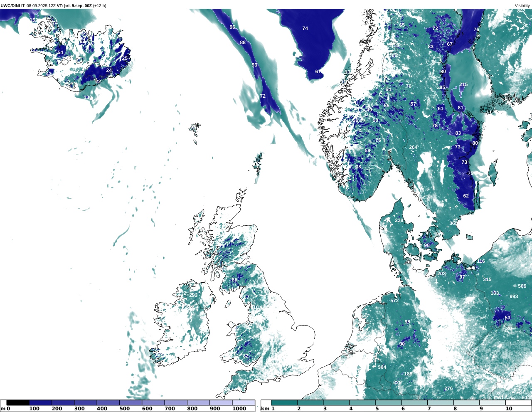This screenshot has width=532, height=412.
Task: Click the '1000' tick label on the legend
Action: (239, 409)
